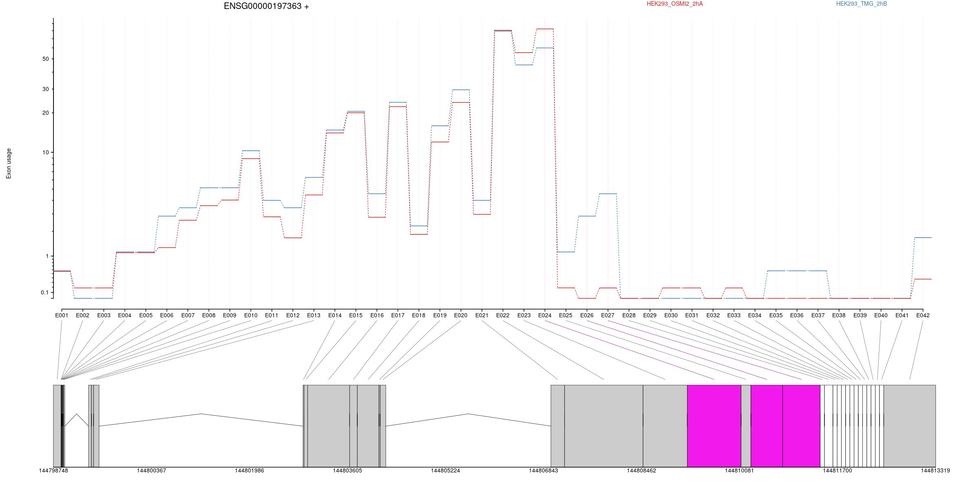Click exon label E039
This screenshot has width=980, height=490.
pyautogui.click(x=860, y=315)
